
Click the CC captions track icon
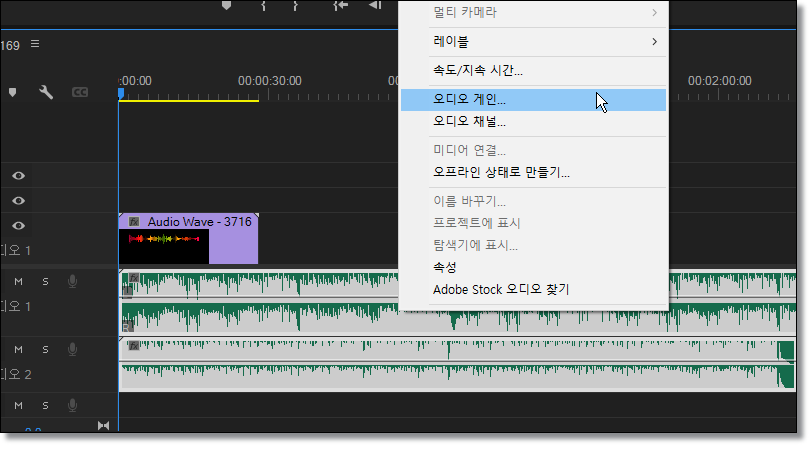click(x=79, y=92)
